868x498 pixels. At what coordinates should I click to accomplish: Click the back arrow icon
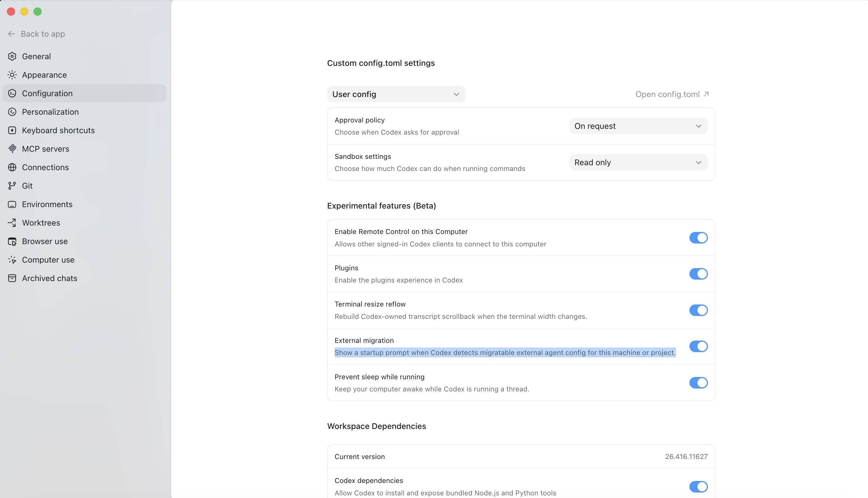[x=11, y=34]
